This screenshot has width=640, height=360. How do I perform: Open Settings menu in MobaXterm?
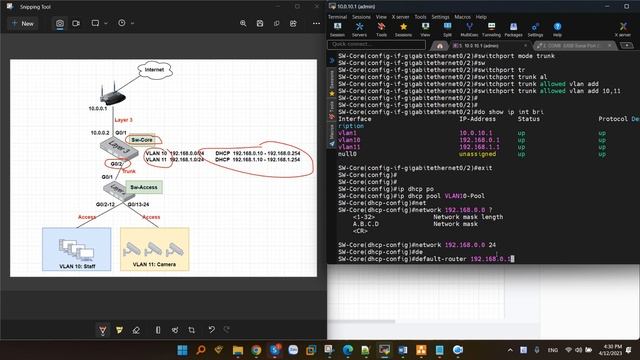(440, 17)
